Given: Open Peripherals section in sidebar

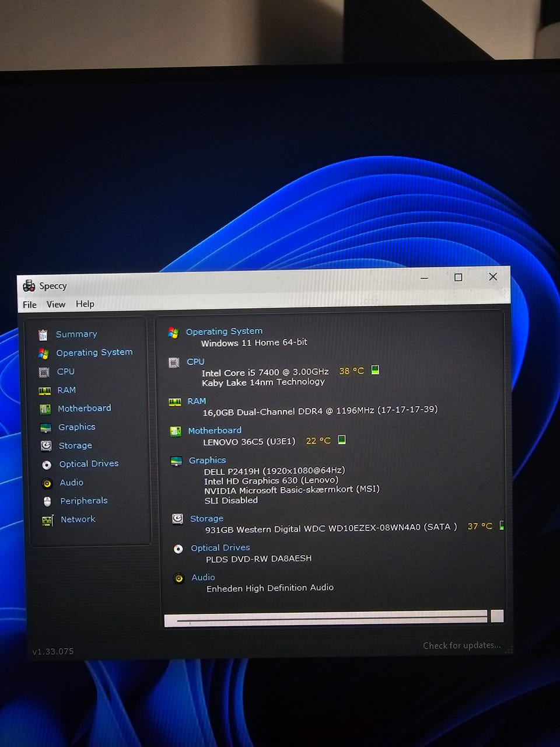Looking at the screenshot, I should (84, 501).
